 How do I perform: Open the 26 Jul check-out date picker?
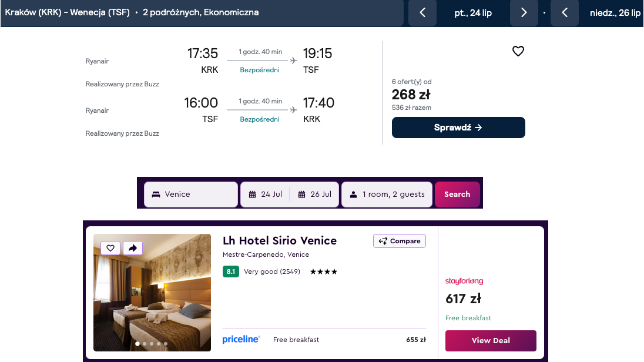315,195
